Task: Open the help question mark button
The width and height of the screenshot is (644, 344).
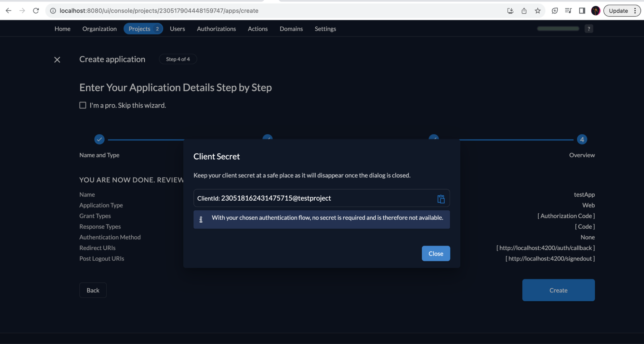Action: click(x=589, y=29)
